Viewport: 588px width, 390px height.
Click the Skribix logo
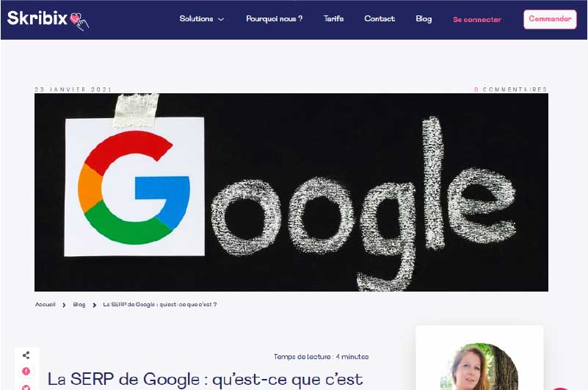pyautogui.click(x=48, y=20)
